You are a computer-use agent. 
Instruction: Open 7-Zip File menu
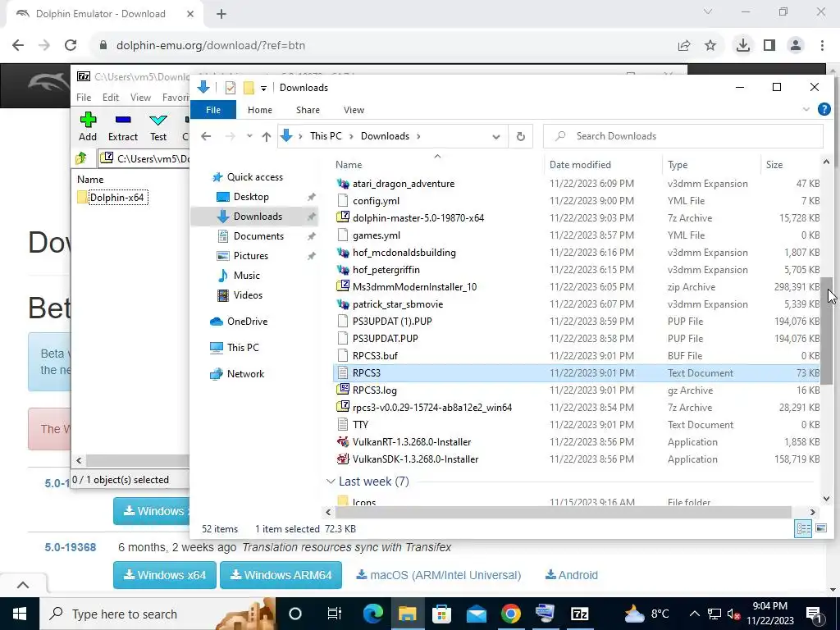point(84,98)
